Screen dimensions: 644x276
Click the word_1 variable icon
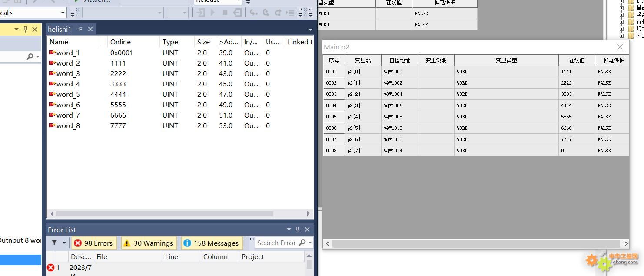52,53
